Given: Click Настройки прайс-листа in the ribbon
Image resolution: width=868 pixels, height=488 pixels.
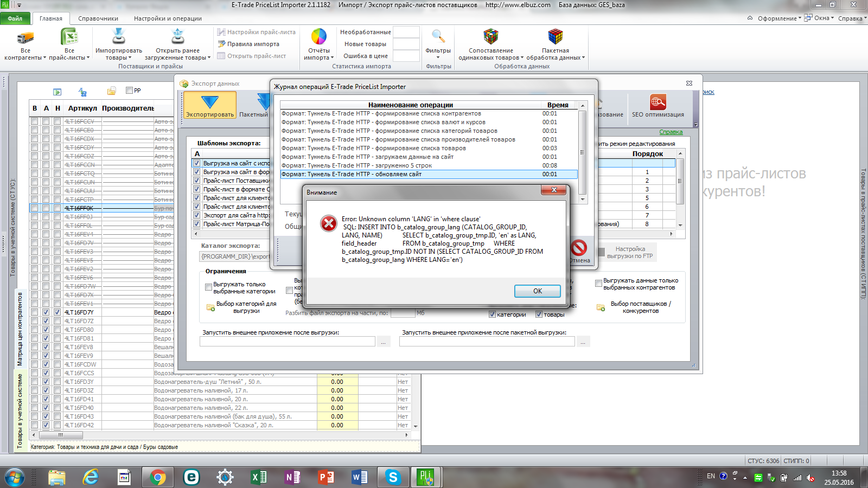Looking at the screenshot, I should 256,32.
